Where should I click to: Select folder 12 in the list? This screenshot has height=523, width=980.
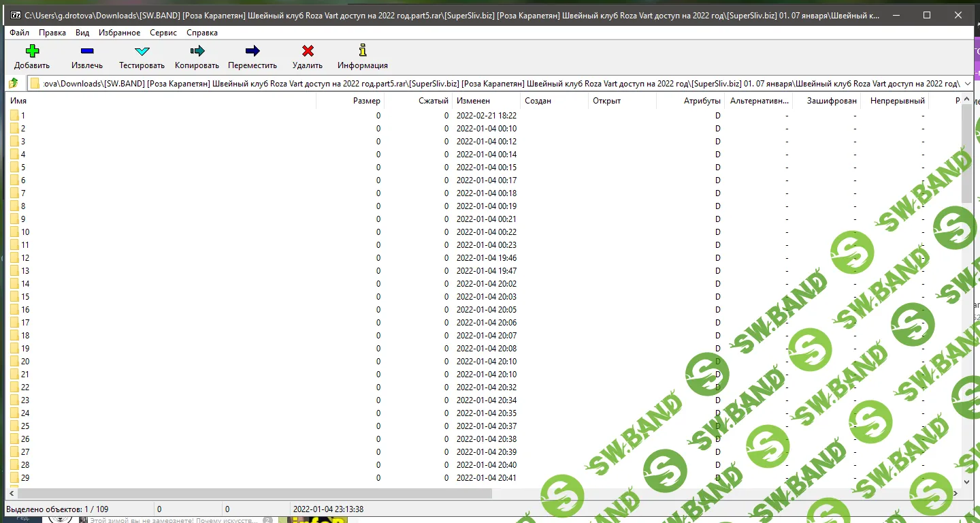tap(25, 258)
